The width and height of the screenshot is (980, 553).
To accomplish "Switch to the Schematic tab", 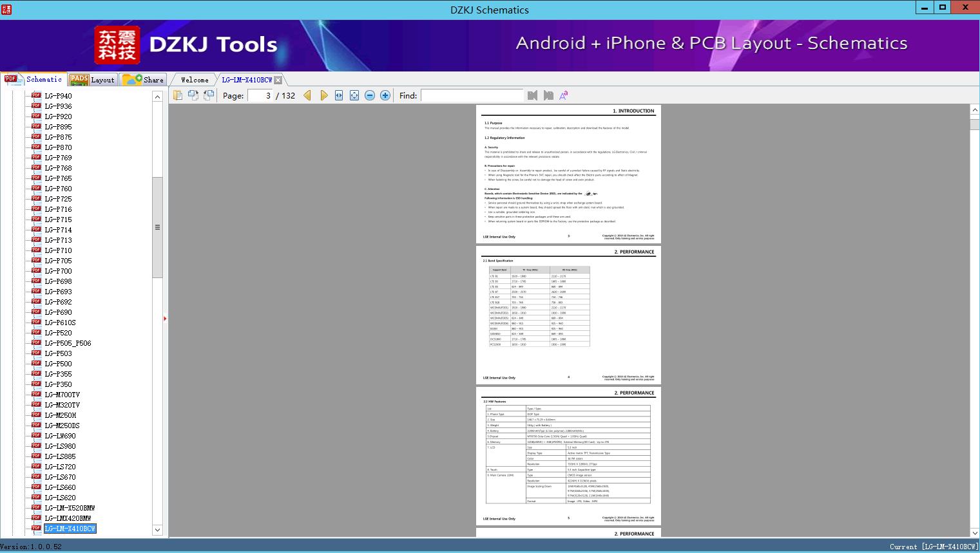I will 34,79.
